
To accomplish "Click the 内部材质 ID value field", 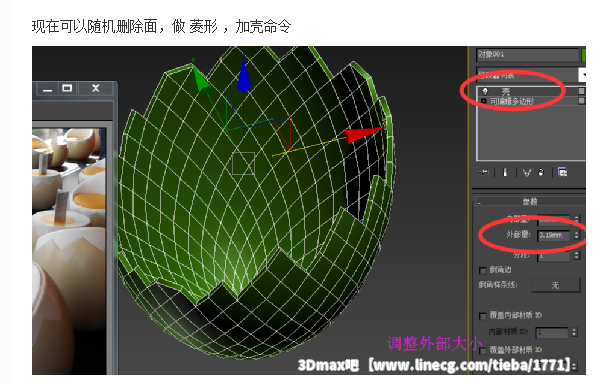I will tap(552, 333).
